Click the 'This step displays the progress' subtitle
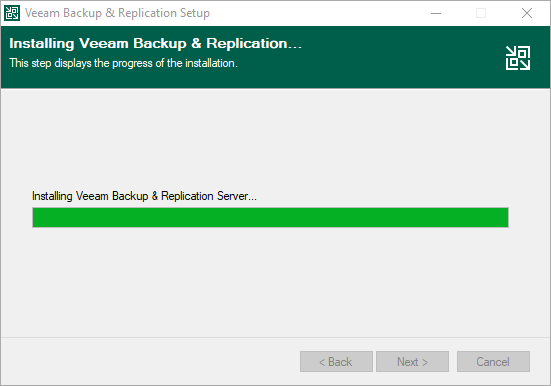The width and height of the screenshot is (551, 386). pos(123,63)
